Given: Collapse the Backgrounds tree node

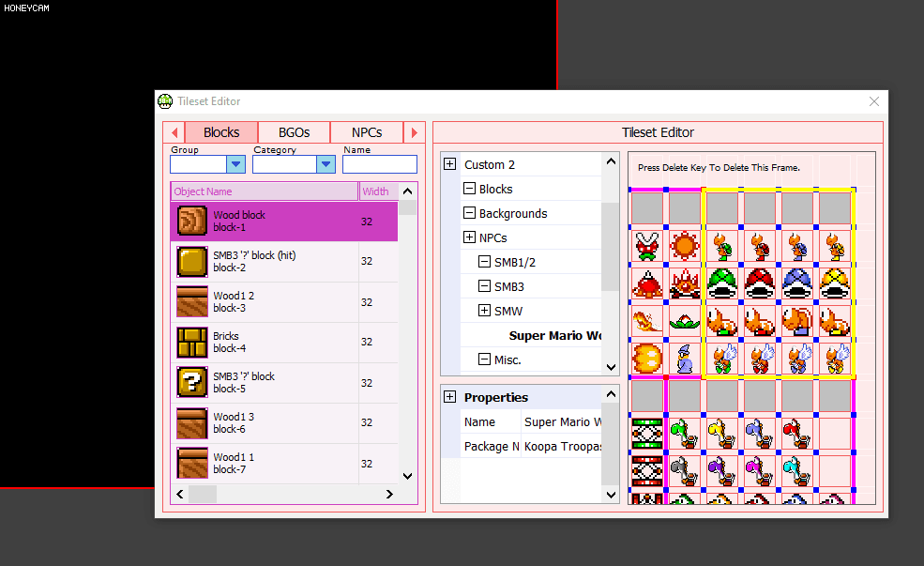Looking at the screenshot, I should [469, 213].
